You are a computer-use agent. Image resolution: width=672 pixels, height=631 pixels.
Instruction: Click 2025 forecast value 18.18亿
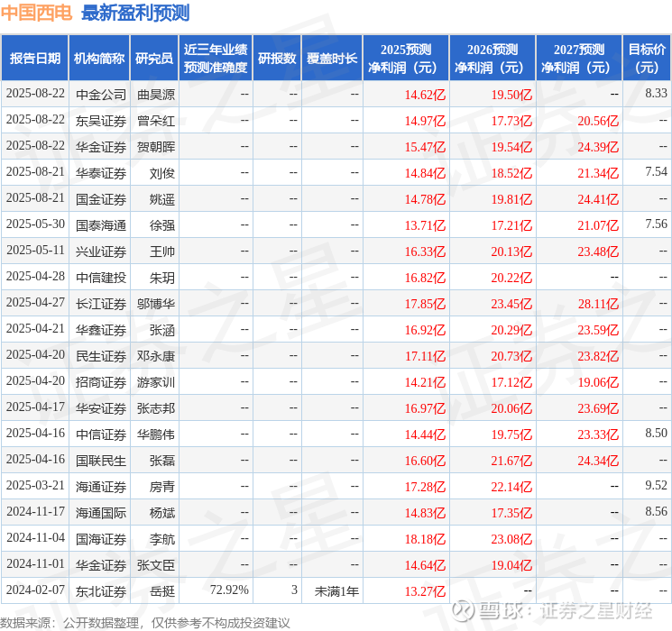[425, 539]
